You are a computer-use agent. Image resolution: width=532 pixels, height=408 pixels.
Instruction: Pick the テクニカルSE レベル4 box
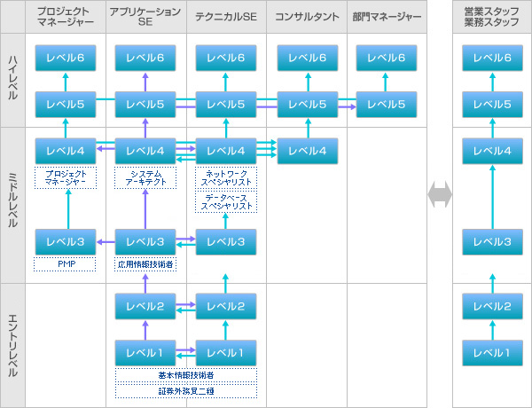(x=226, y=151)
